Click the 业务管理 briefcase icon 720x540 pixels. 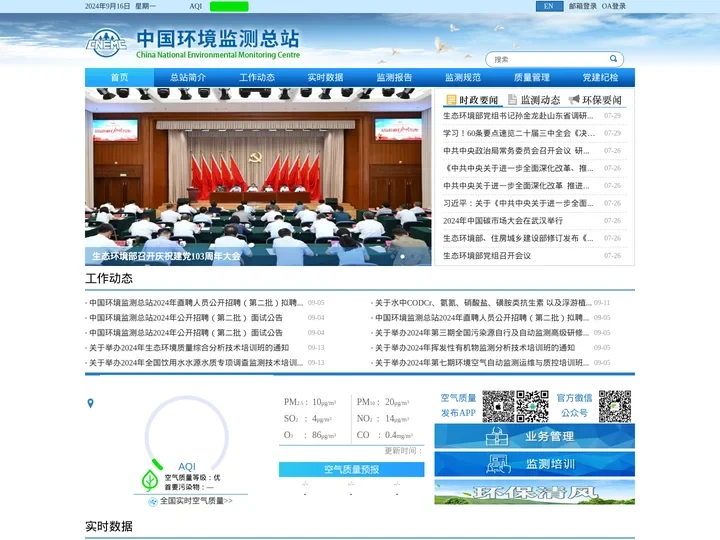pos(497,436)
